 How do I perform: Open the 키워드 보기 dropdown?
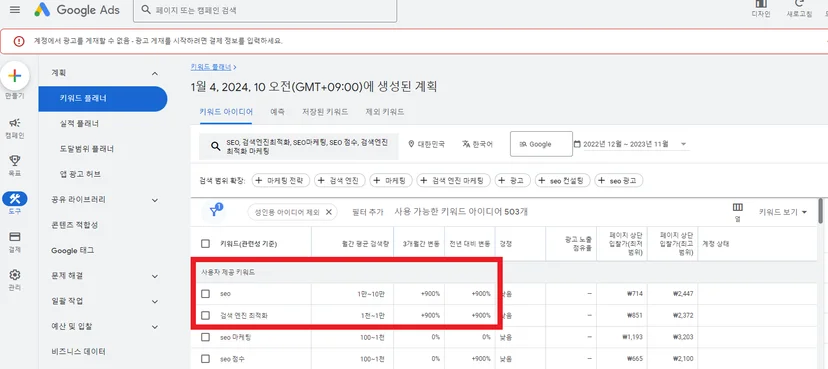tap(783, 212)
